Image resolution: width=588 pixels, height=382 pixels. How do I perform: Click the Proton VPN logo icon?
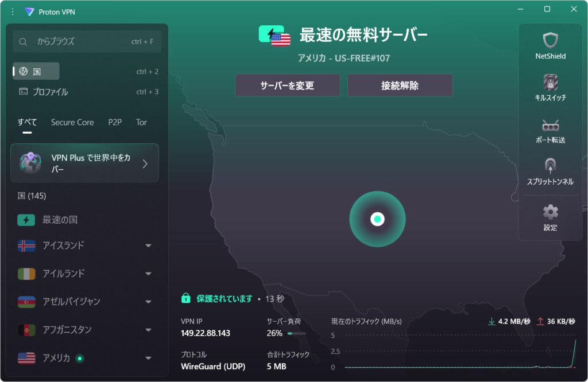pyautogui.click(x=29, y=12)
